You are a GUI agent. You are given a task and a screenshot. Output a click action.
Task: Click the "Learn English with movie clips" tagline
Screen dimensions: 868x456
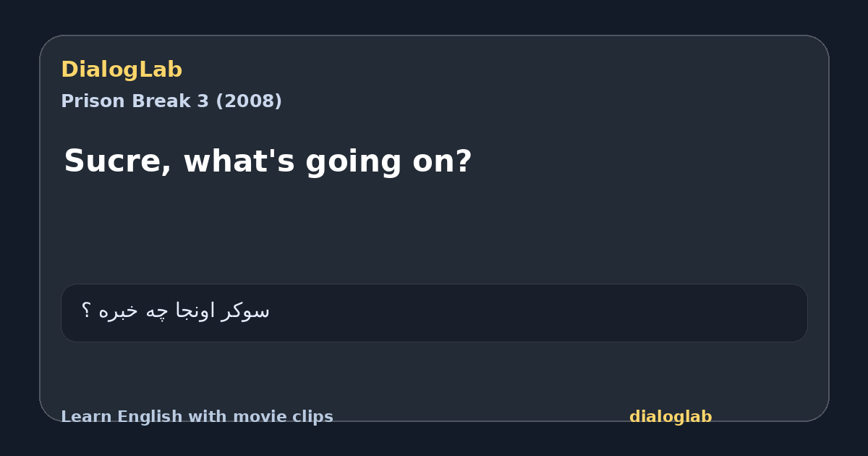point(197,417)
